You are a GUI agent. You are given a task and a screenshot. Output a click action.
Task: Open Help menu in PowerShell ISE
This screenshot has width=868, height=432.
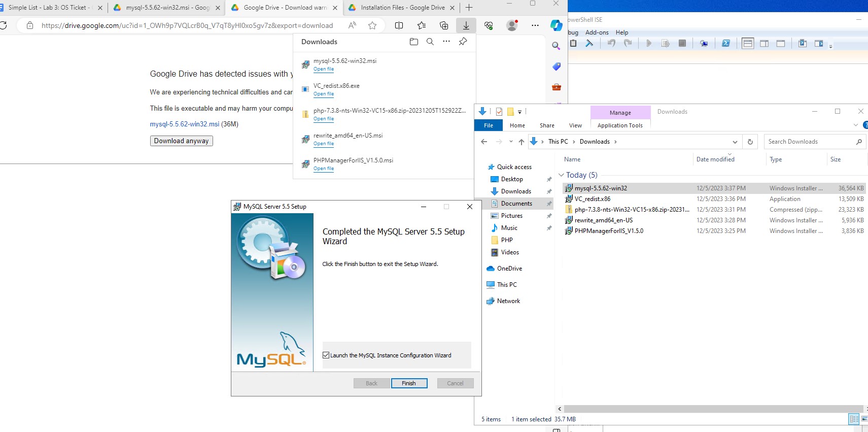coord(622,32)
